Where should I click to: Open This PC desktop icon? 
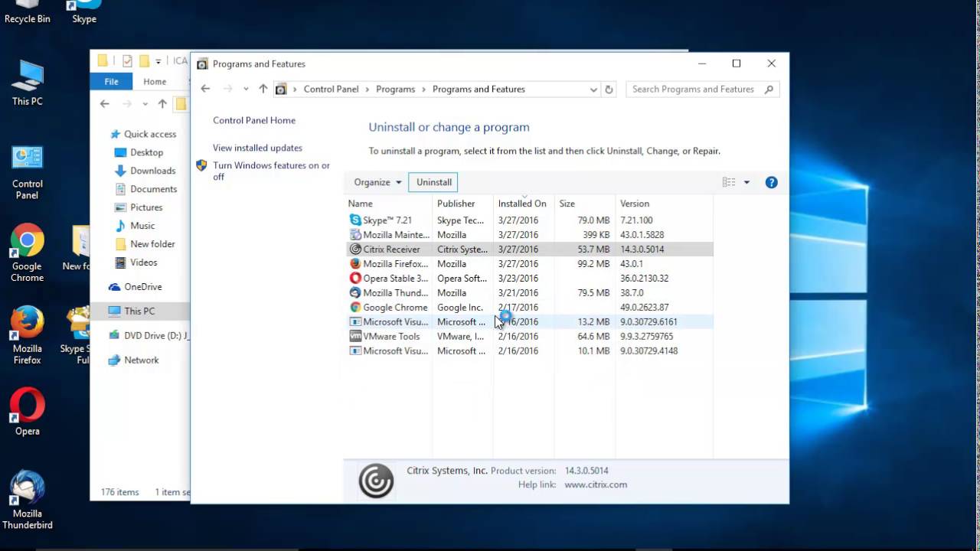coord(28,83)
